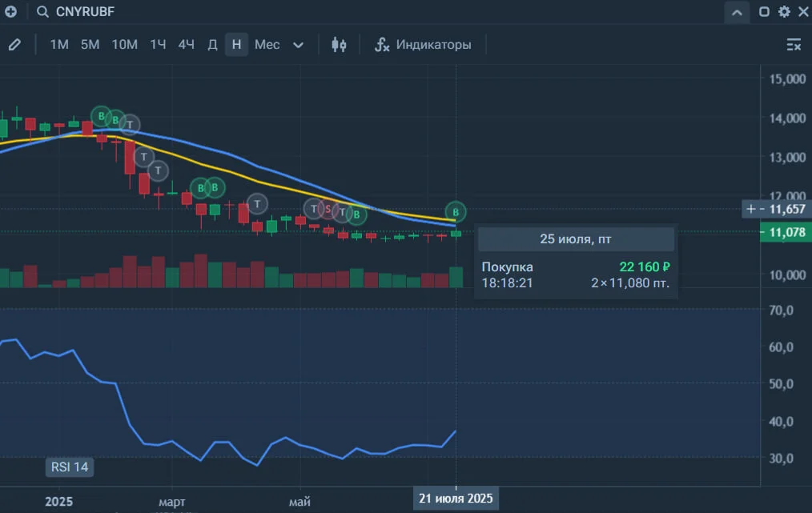Viewport: 812px width, 513px height.
Task: Click the tooltip header 25 июля, пт
Action: [576, 239]
